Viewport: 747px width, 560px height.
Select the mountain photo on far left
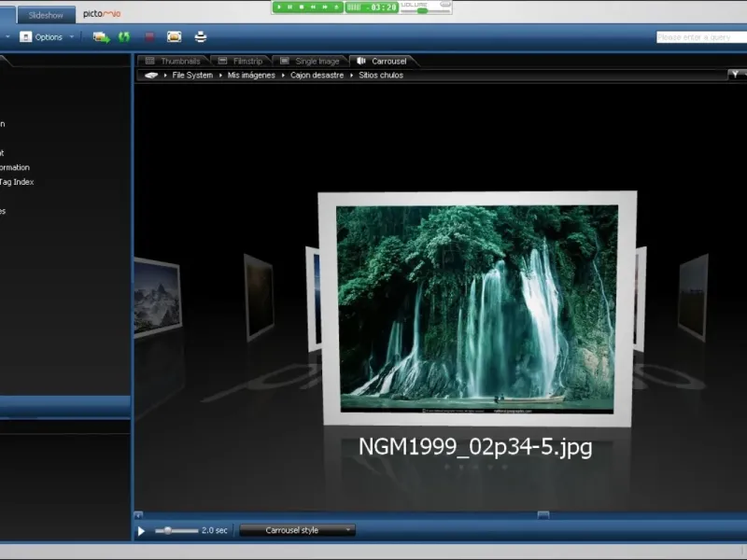[155, 295]
